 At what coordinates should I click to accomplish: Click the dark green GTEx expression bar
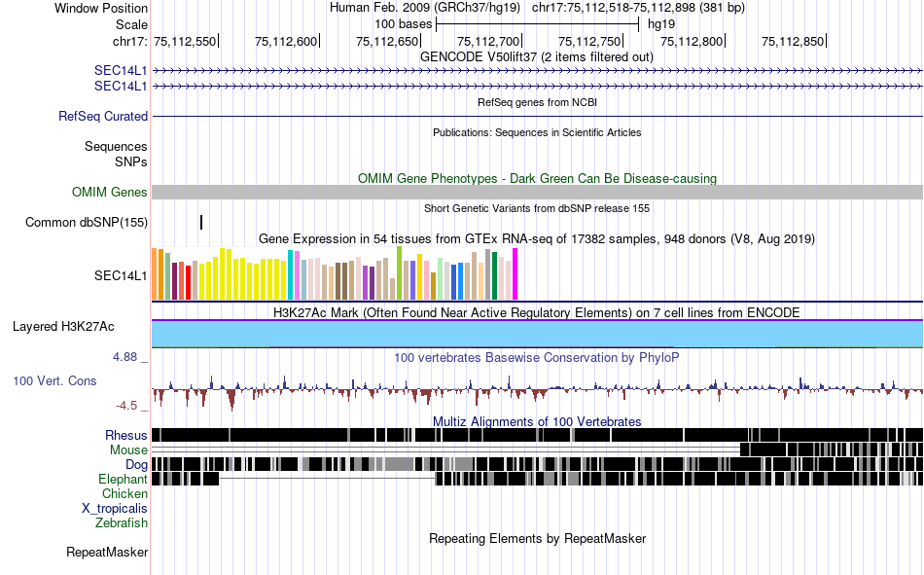[494, 276]
